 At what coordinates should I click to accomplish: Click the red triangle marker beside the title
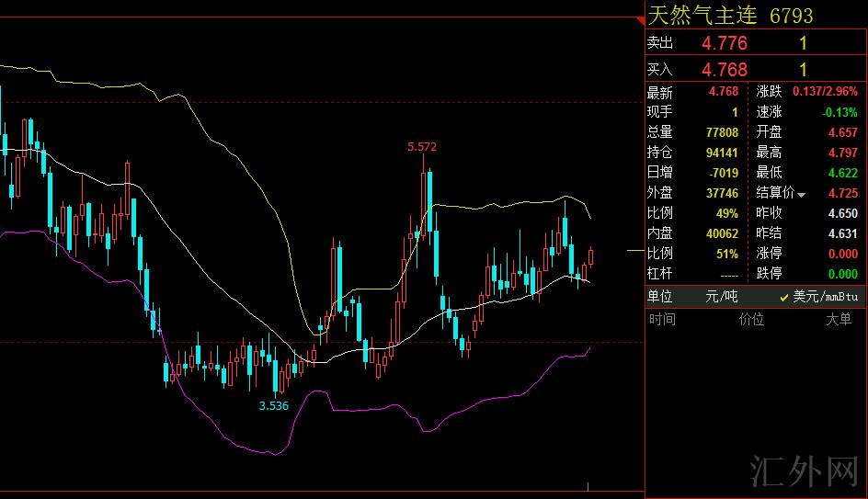pos(641,18)
